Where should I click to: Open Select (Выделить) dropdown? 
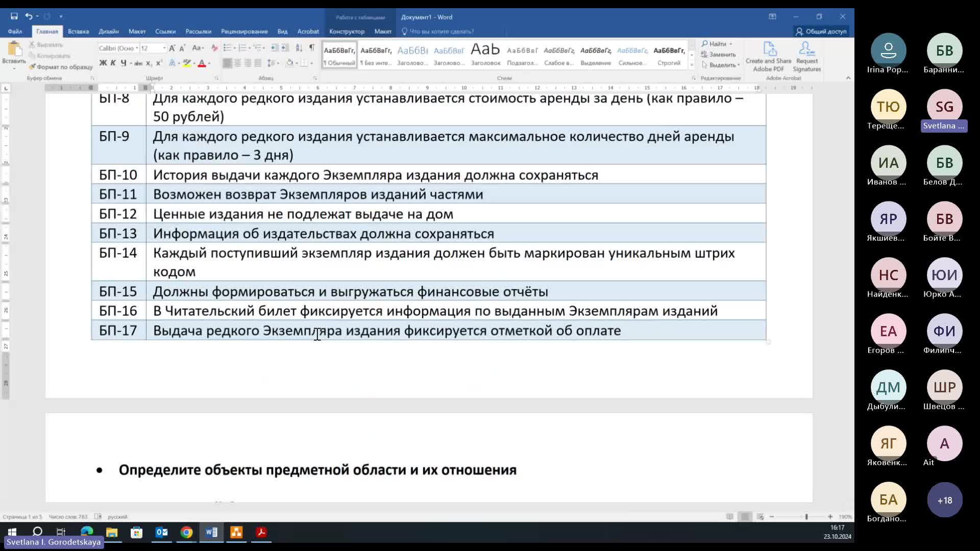point(721,65)
